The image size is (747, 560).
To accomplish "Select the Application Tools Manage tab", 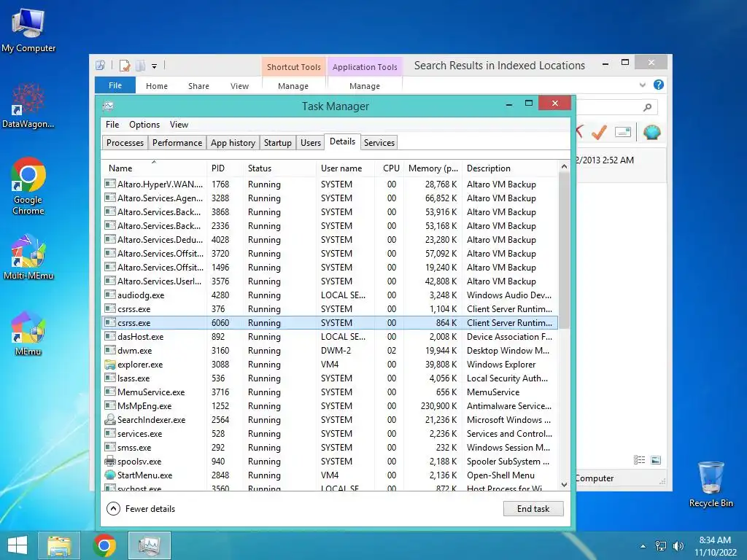I will (x=365, y=86).
